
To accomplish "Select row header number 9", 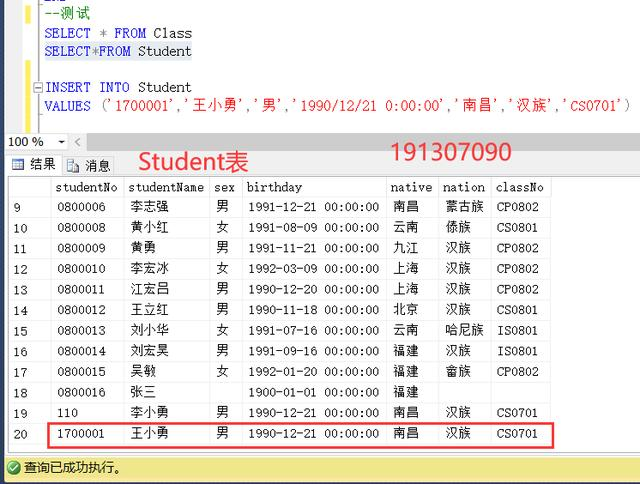I will tap(30, 207).
